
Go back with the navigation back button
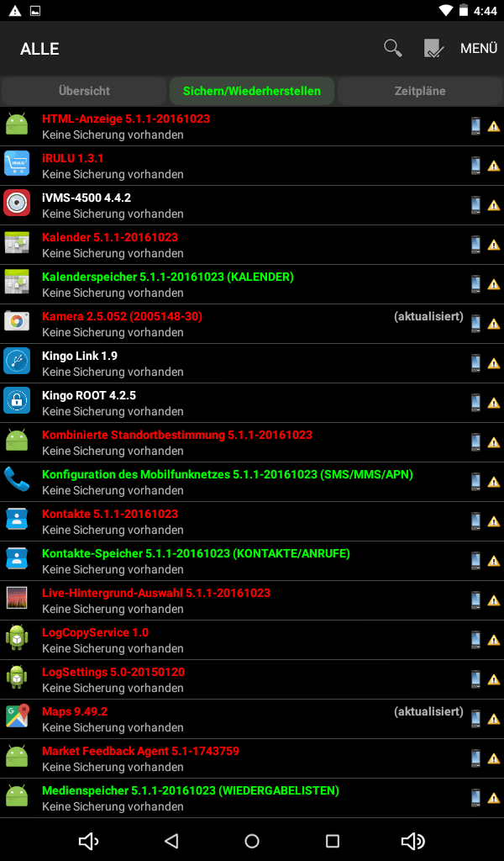coord(171,841)
